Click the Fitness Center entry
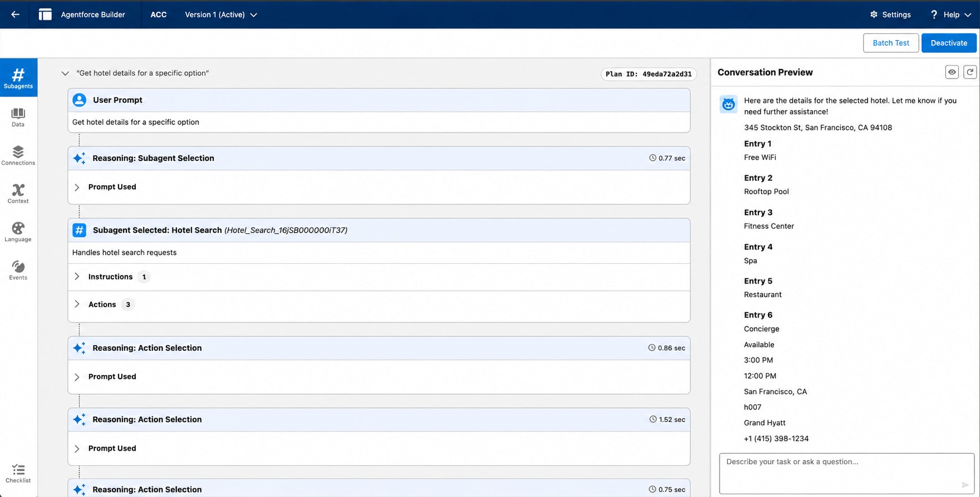Screen dimensions: 980x497 pos(769,226)
